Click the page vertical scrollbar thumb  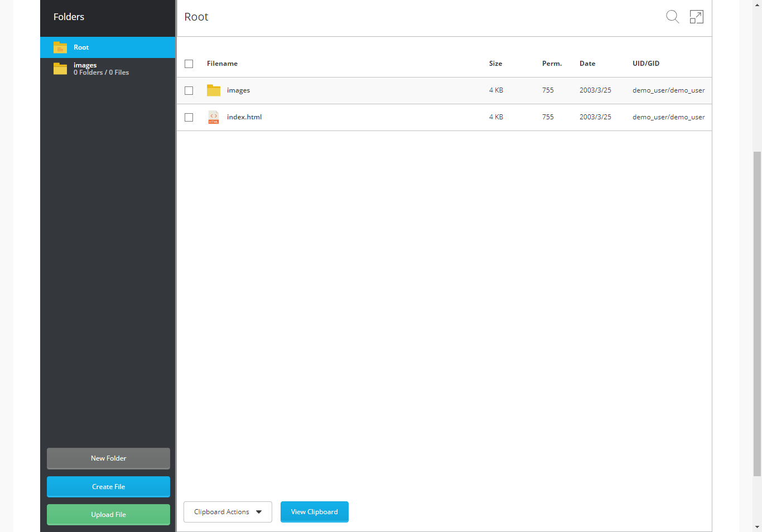click(757, 312)
